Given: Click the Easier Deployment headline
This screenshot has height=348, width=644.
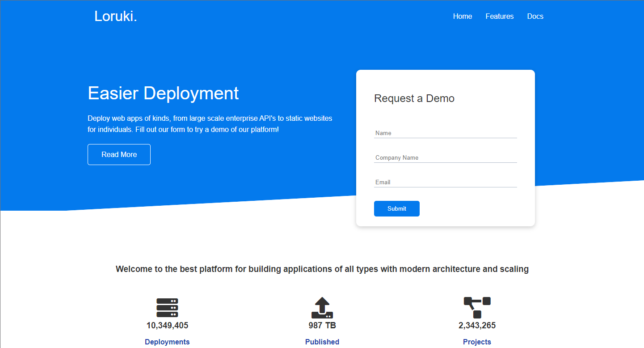Looking at the screenshot, I should point(163,93).
